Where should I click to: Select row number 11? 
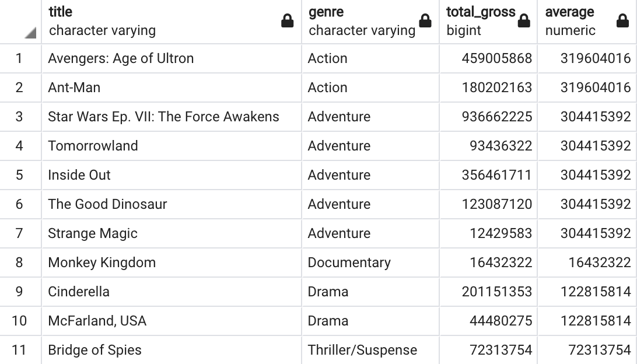tap(20, 350)
